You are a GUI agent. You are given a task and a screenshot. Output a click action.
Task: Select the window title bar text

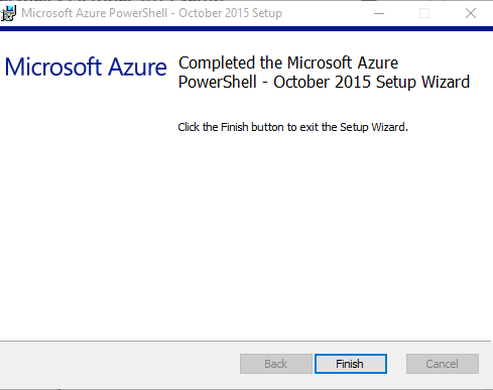[x=152, y=13]
